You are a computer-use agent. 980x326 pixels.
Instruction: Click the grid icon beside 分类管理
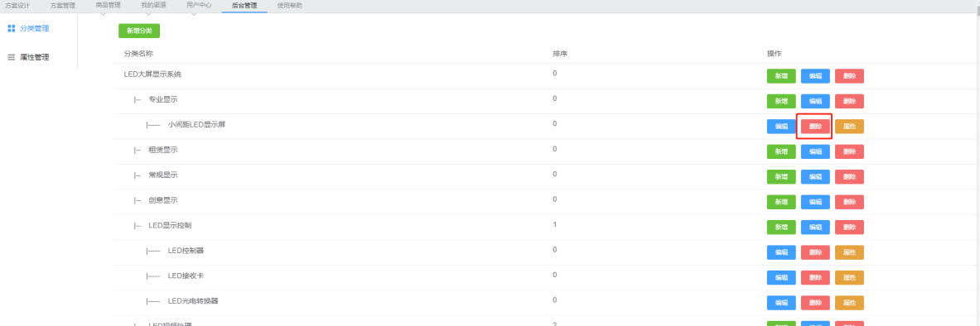click(x=12, y=28)
